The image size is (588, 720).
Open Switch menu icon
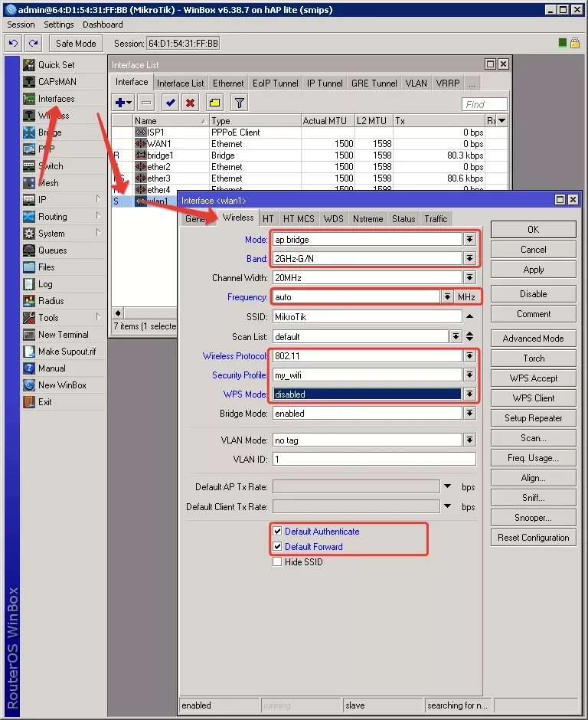pos(29,166)
